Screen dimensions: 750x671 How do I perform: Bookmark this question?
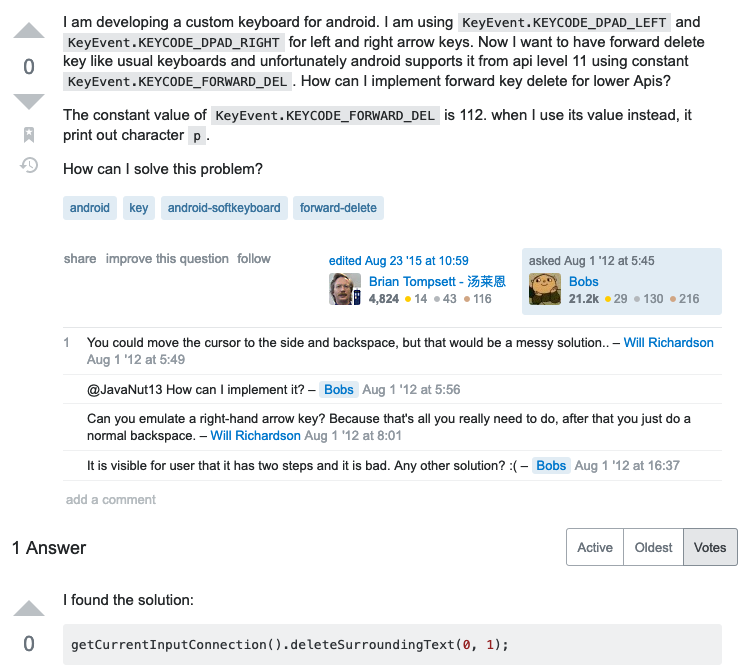coord(29,135)
